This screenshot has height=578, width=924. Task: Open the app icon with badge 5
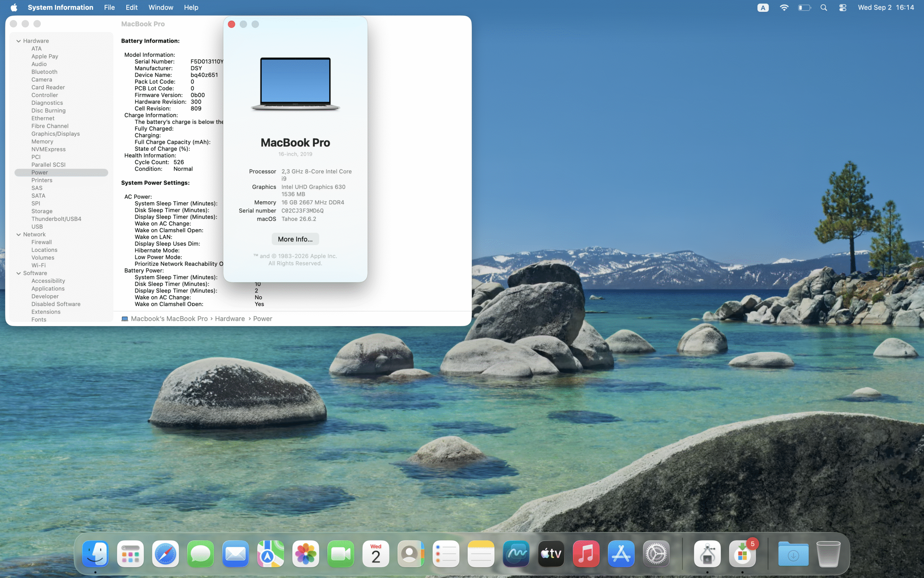[x=743, y=553]
